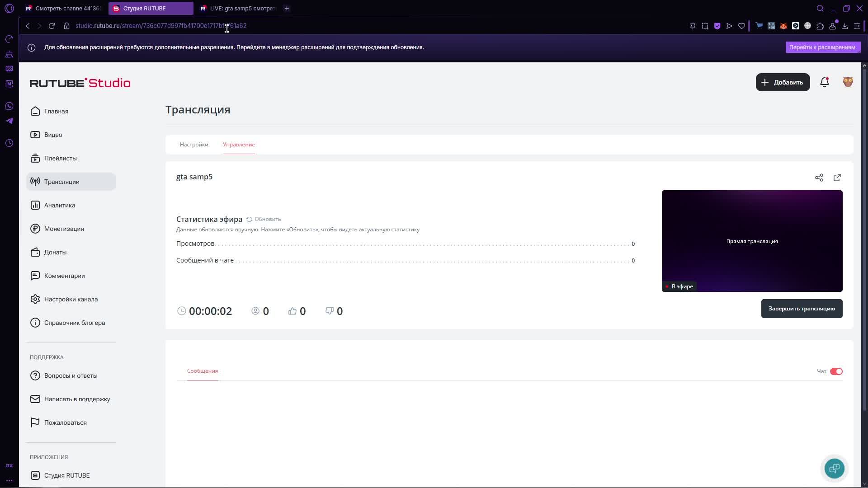Open Telegram in Opera sidebar

pyautogui.click(x=9, y=121)
